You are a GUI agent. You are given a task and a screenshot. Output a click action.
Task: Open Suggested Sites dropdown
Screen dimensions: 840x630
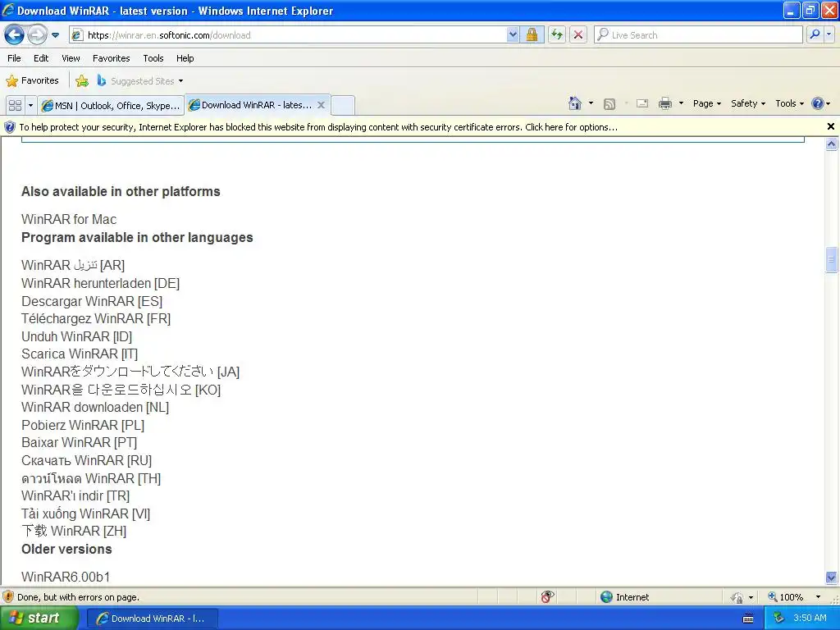pos(140,81)
